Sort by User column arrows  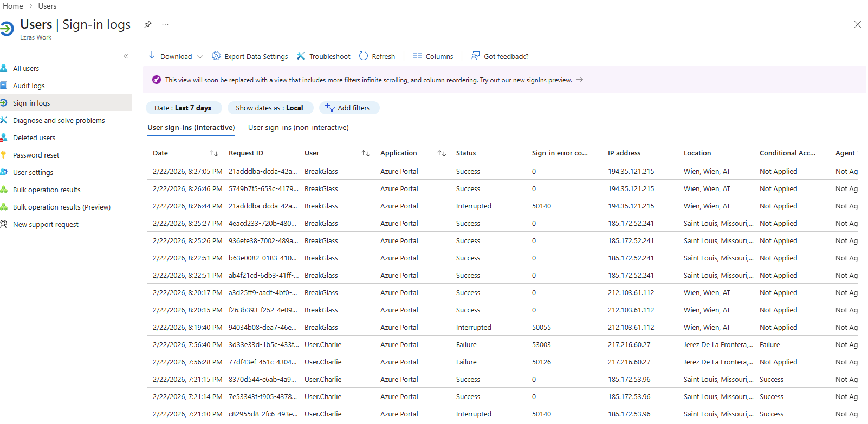(x=366, y=153)
